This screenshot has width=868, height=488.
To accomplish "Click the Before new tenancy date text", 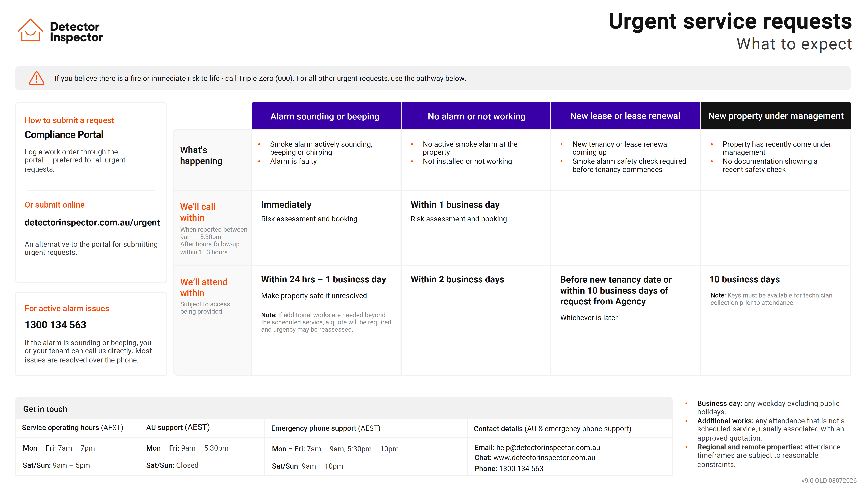I will point(616,290).
